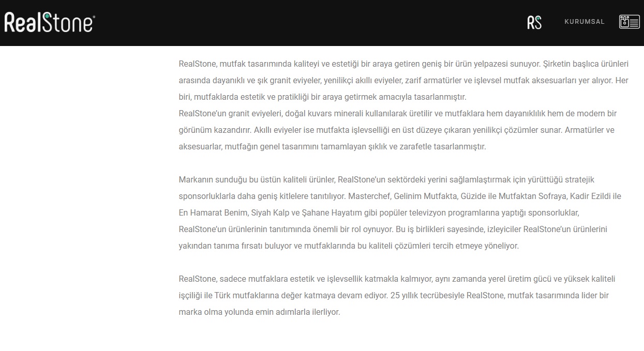The height and width of the screenshot is (351, 644).
Task: Click the line starting "RealStone'un granit eviyeleri, doğal kuvars"
Action: [x=398, y=114]
